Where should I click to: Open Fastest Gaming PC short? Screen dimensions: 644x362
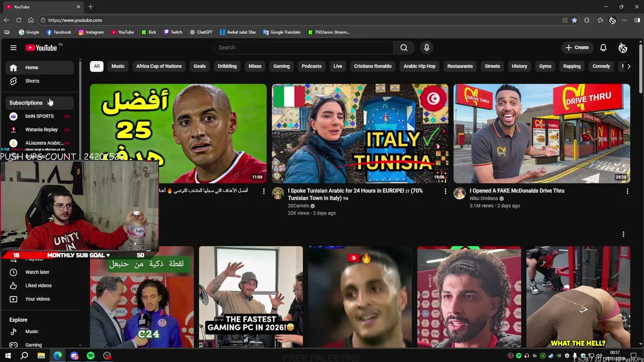point(251,297)
